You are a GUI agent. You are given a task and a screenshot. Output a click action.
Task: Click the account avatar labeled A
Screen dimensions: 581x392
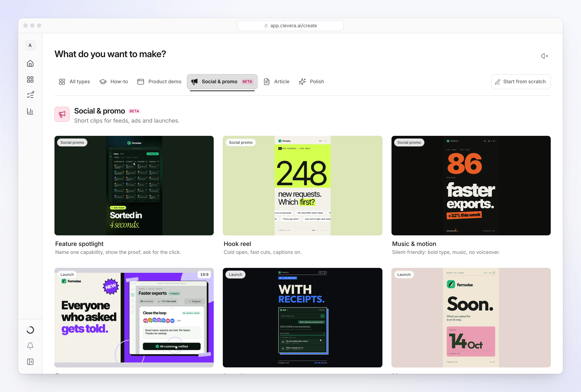click(30, 45)
